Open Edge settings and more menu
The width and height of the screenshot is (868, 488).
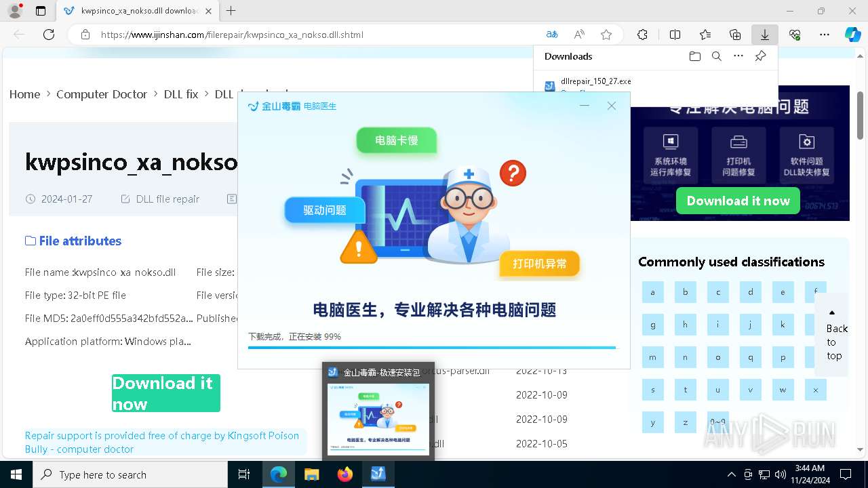[825, 35]
